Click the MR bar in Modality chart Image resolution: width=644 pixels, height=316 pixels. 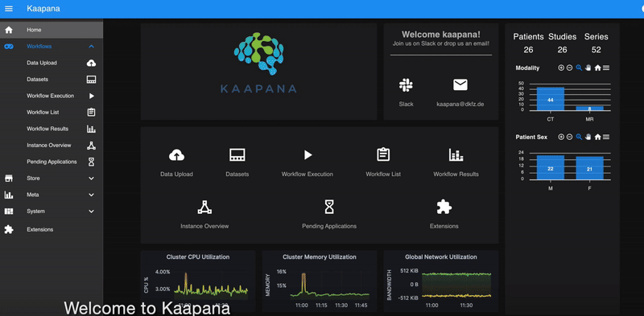pyautogui.click(x=589, y=109)
